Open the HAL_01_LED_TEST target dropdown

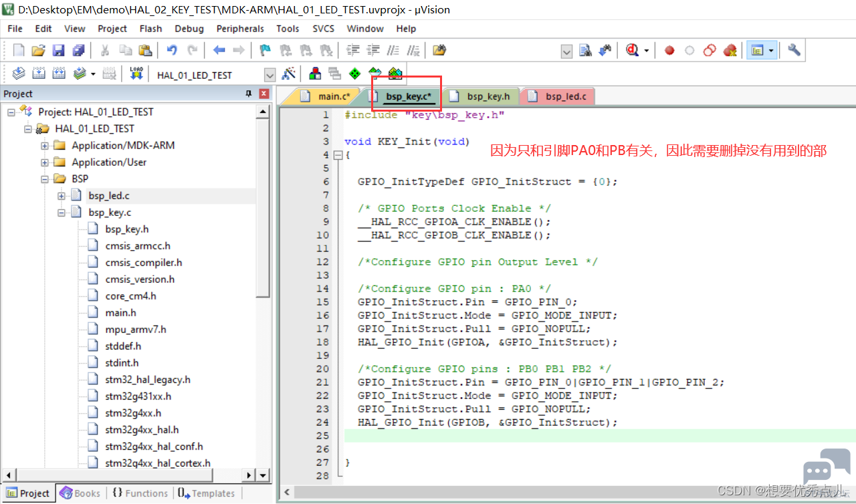[x=270, y=75]
